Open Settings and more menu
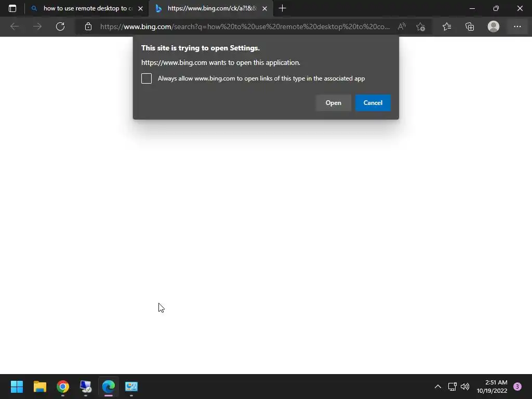 pyautogui.click(x=517, y=26)
